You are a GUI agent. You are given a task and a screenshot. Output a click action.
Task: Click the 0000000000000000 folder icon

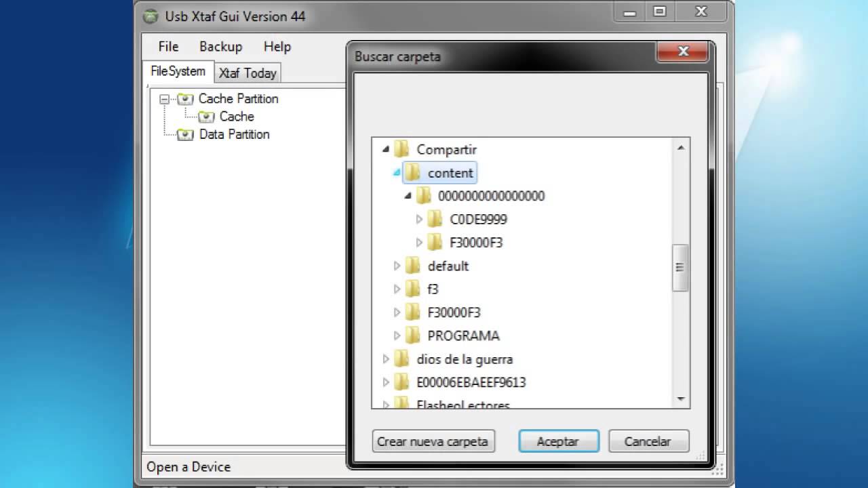(424, 196)
